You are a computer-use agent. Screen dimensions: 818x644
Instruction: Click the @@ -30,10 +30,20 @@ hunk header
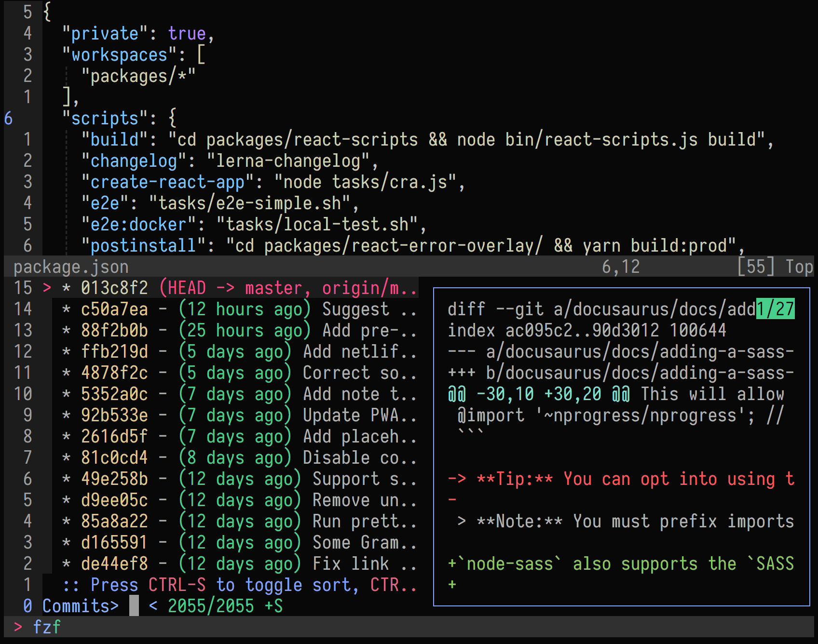[x=539, y=394]
